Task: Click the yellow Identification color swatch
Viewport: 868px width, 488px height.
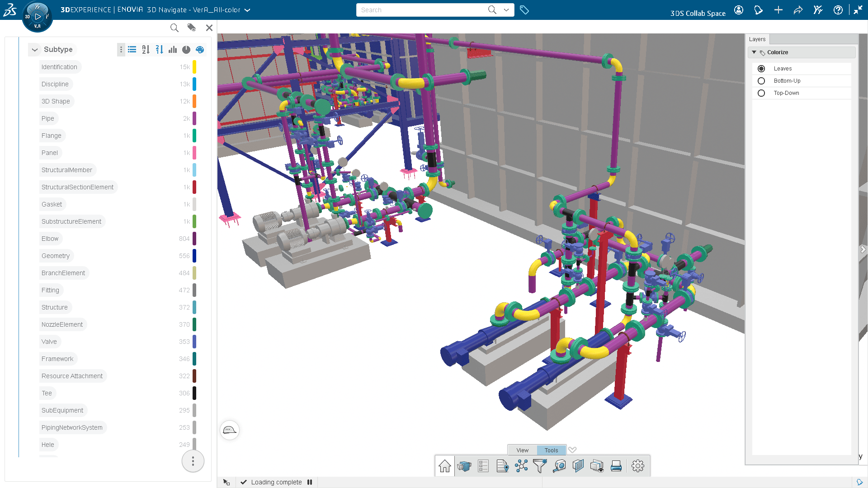Action: 194,67
